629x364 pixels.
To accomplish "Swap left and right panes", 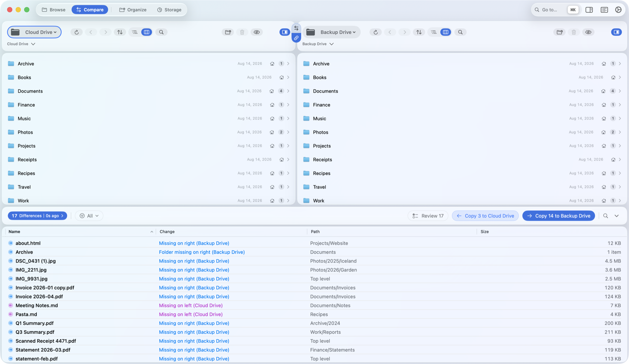I will point(296,28).
